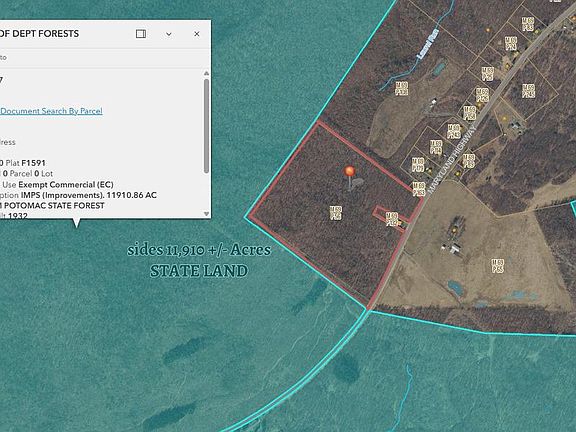Image resolution: width=576 pixels, height=432 pixels.
Task: Click the Exempt Commercial (EC) use value
Action: 66,184
